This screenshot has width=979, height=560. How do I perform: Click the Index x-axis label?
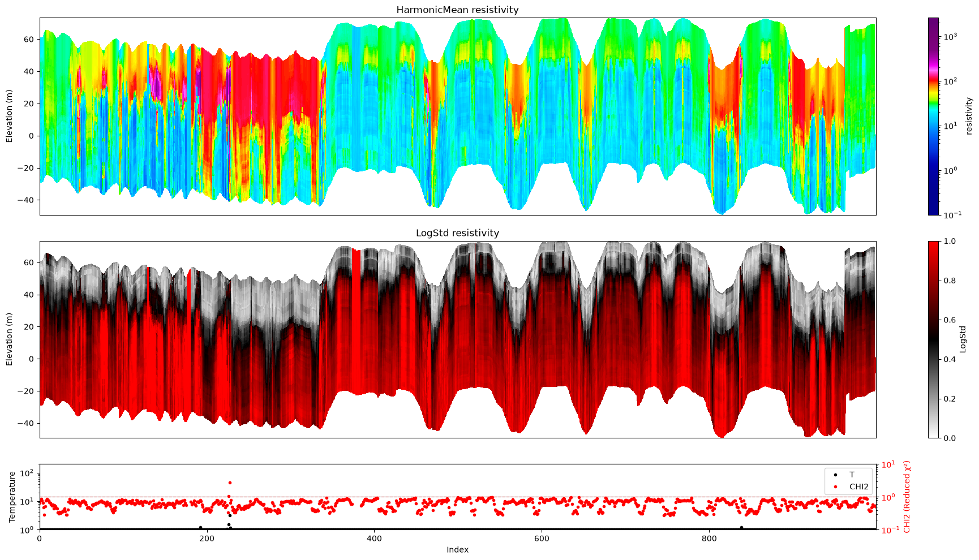(x=457, y=550)
